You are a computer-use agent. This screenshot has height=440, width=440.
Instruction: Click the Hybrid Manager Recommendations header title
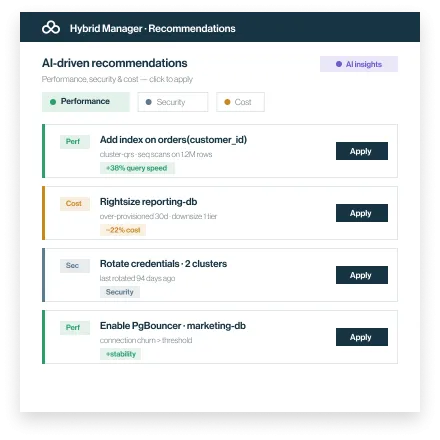pos(153,29)
